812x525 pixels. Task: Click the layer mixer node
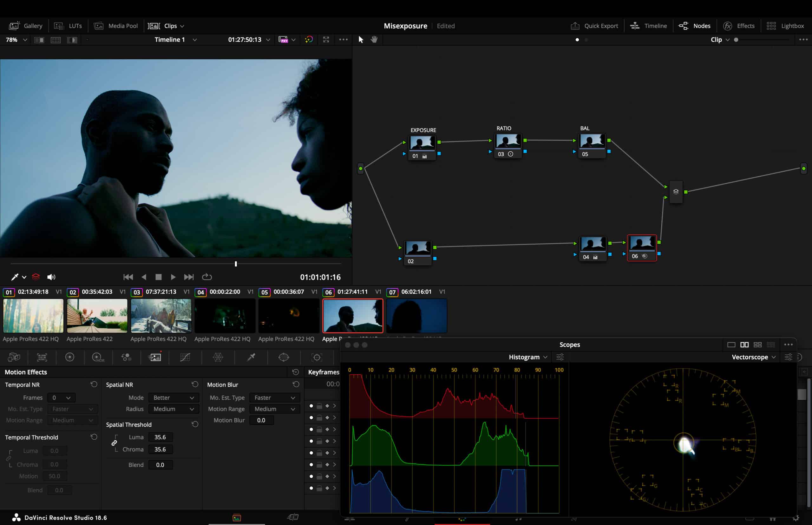pyautogui.click(x=676, y=192)
